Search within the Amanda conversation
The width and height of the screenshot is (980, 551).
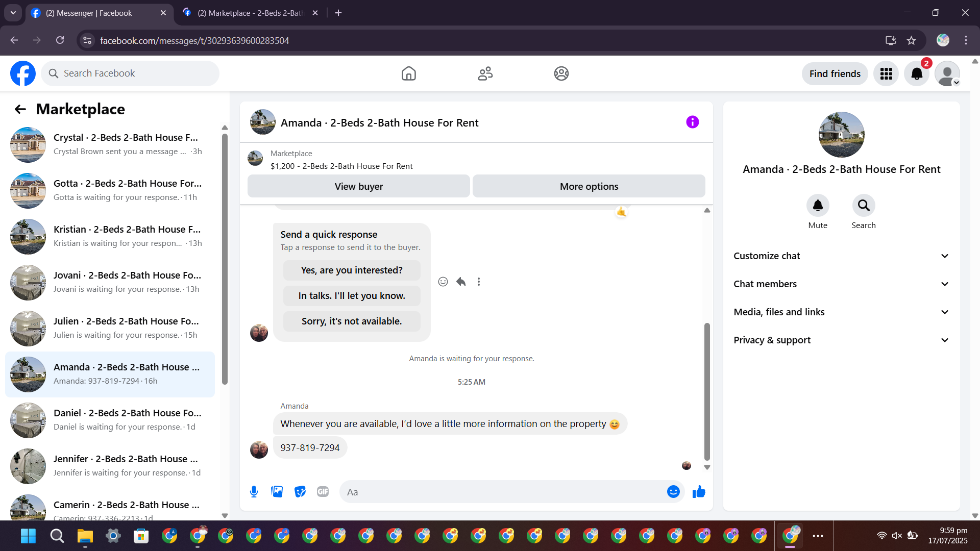click(x=864, y=205)
